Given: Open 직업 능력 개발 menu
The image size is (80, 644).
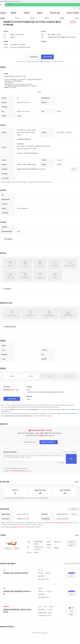Looking at the screenshot, I should point(55,13).
